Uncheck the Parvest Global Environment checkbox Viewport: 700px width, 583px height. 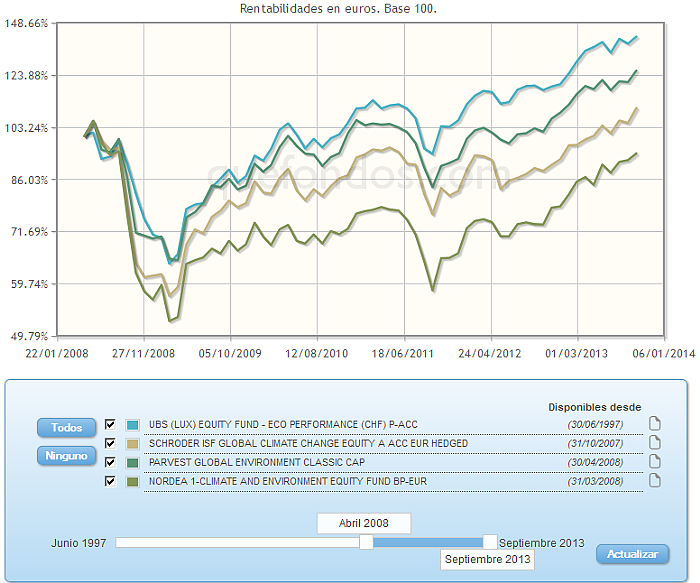click(x=110, y=462)
